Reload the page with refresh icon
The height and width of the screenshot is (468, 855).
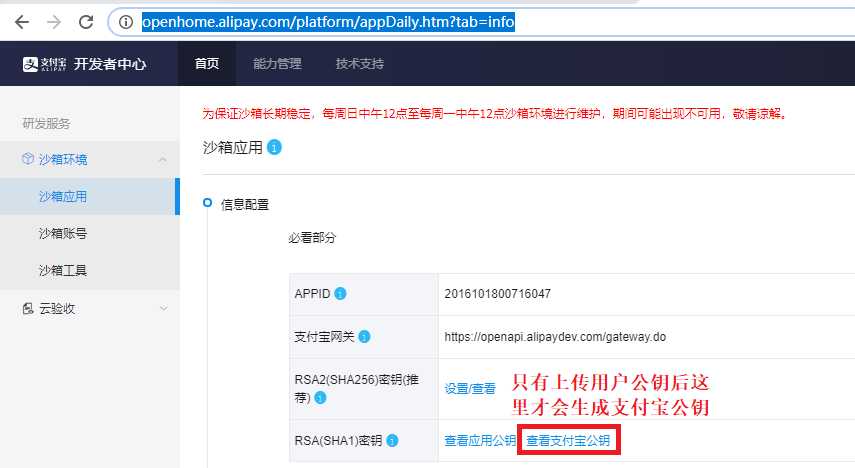point(86,22)
